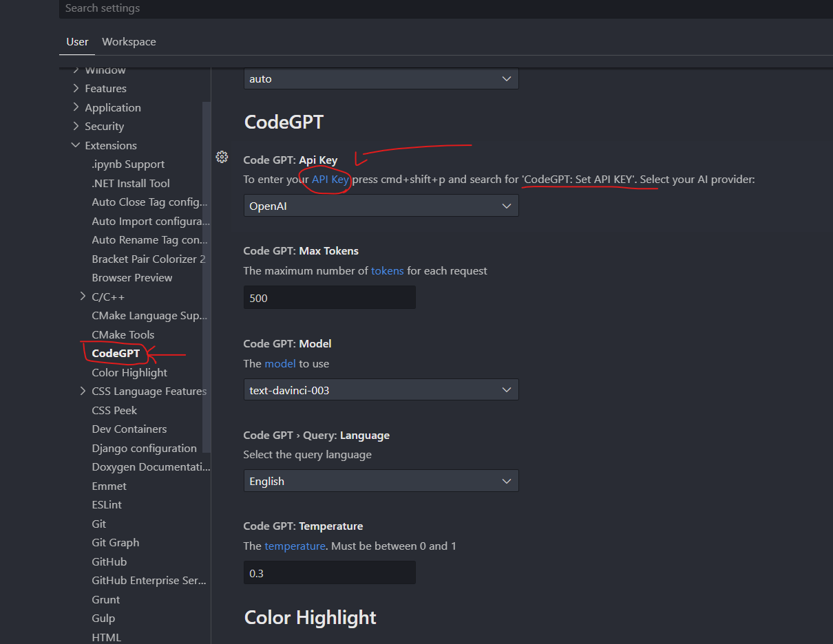Select Color Highlight in the extensions tree

click(x=129, y=372)
